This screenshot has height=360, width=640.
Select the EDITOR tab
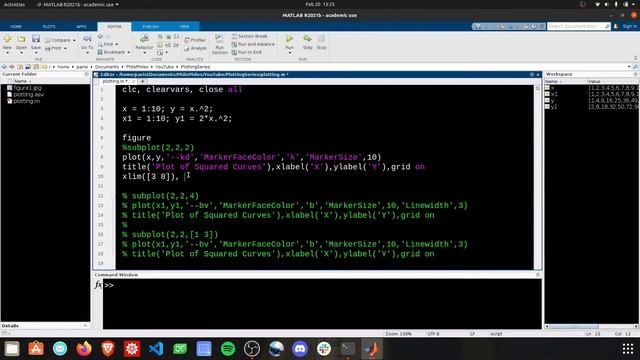tap(114, 27)
